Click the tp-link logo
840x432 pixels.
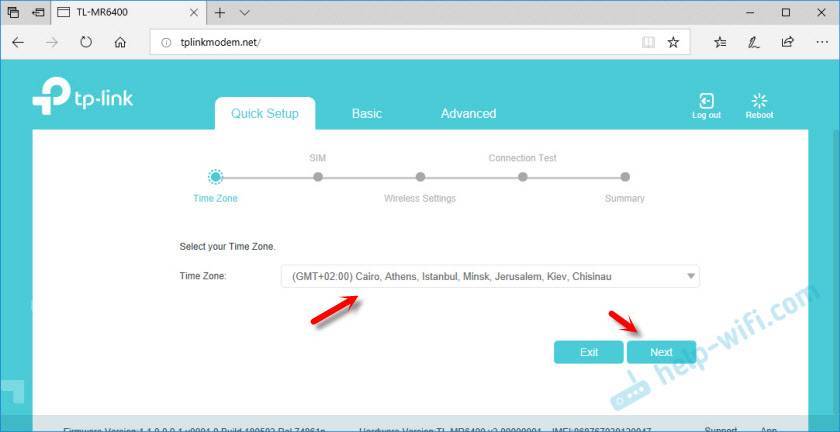point(82,96)
